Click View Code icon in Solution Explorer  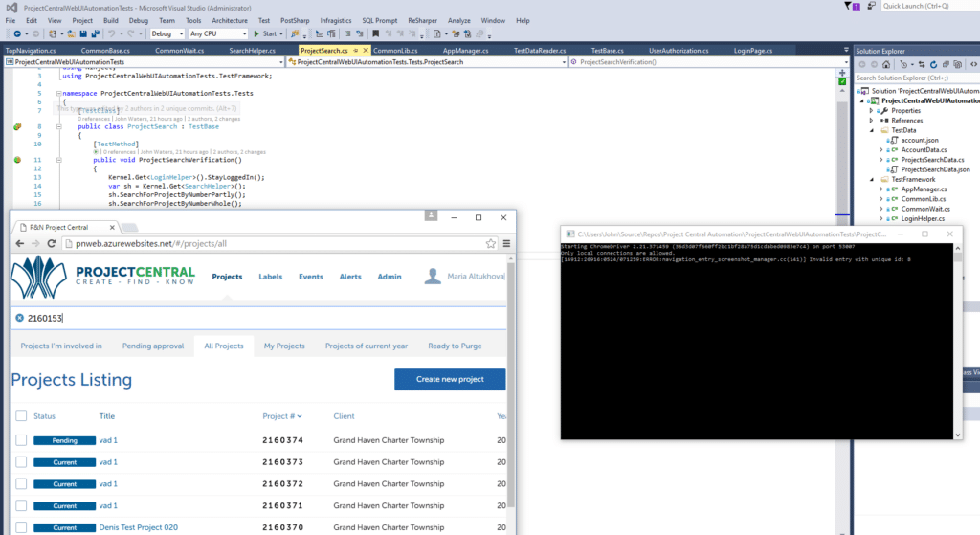(973, 64)
